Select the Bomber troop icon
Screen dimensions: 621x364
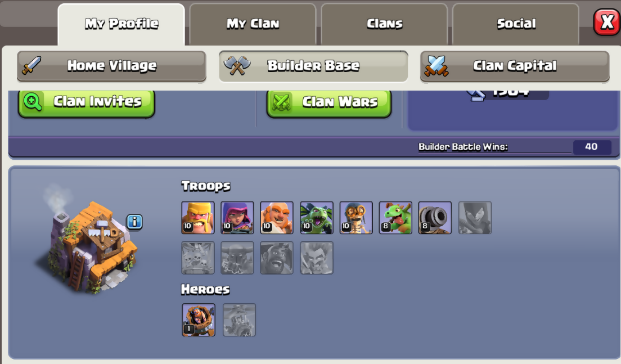tap(356, 218)
